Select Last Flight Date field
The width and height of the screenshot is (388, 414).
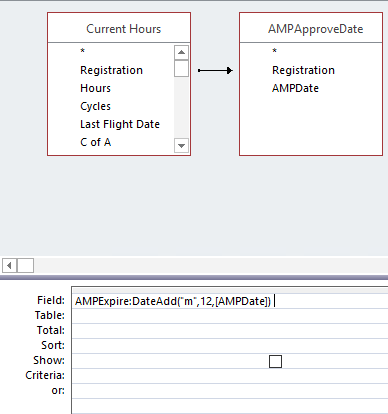pyautogui.click(x=120, y=124)
